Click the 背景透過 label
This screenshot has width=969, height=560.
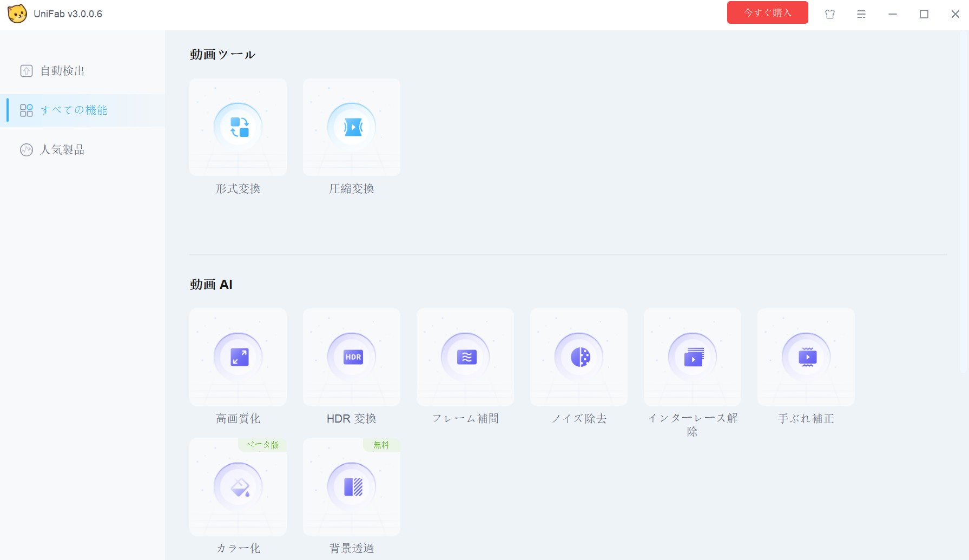[x=352, y=549]
